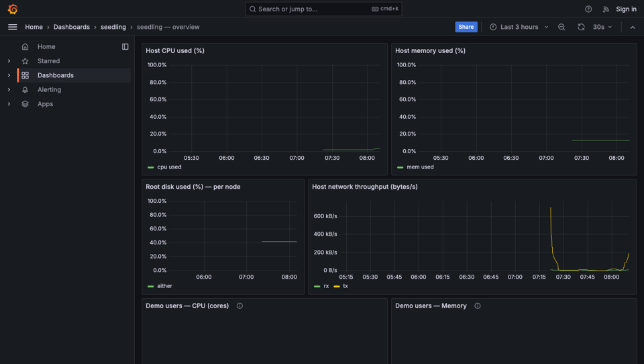This screenshot has height=364, width=644.
Task: Click the Alerting bell icon in sidebar
Action: [25, 90]
